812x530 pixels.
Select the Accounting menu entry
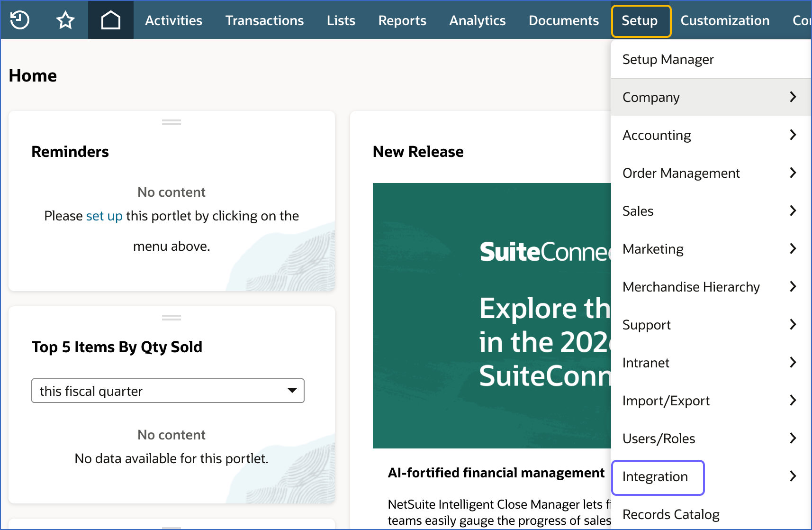click(711, 135)
